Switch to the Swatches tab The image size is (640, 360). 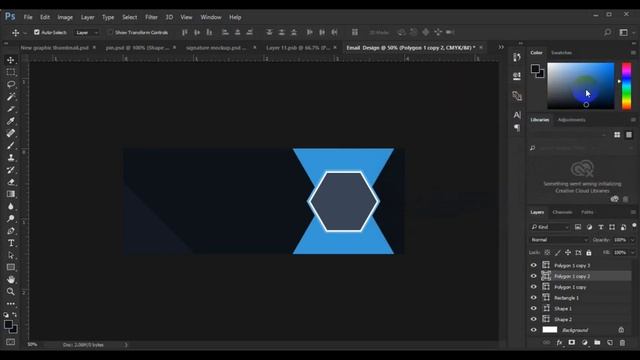pyautogui.click(x=561, y=53)
